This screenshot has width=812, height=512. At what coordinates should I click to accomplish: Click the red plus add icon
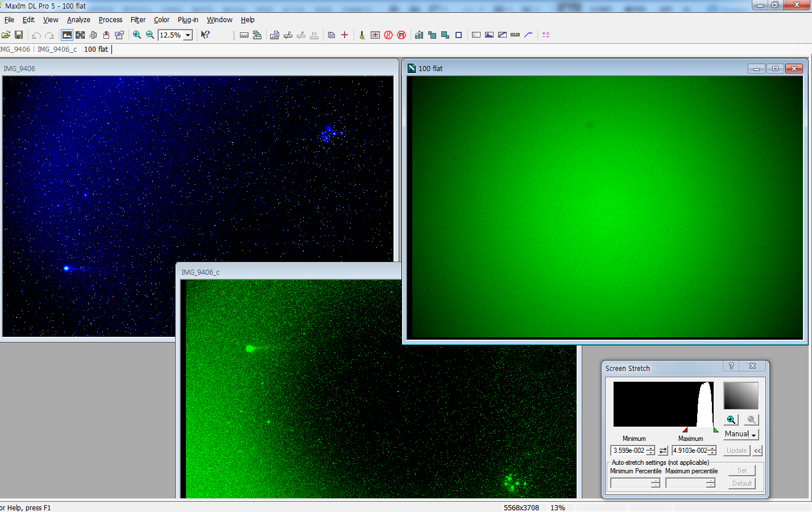345,35
